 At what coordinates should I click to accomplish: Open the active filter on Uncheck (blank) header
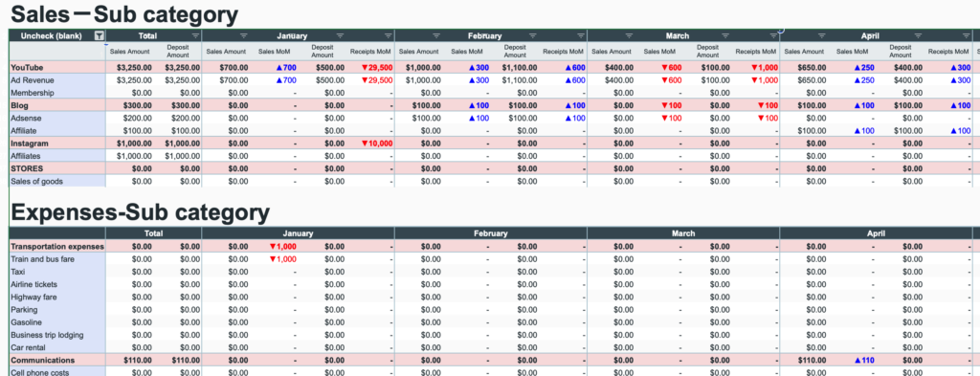tap(99, 35)
